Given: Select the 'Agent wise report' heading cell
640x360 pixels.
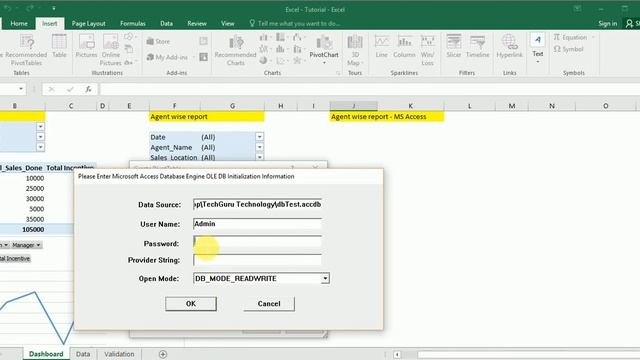Looking at the screenshot, I should pos(207,117).
